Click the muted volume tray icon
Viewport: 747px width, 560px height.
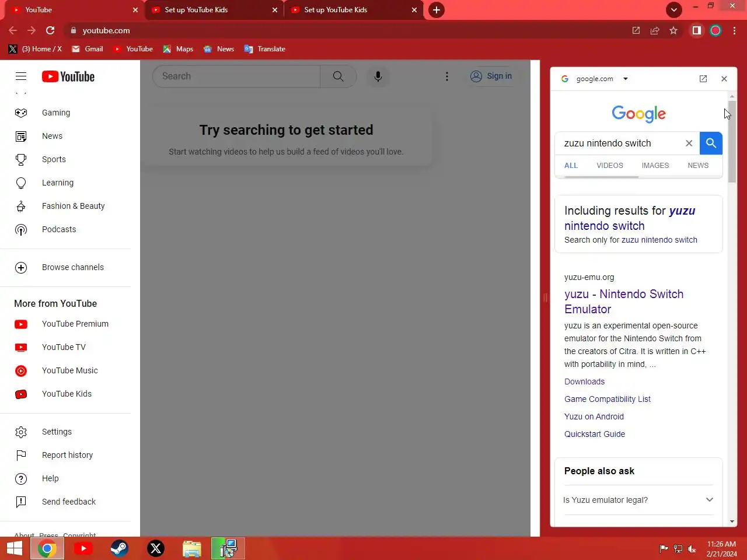[x=692, y=548]
